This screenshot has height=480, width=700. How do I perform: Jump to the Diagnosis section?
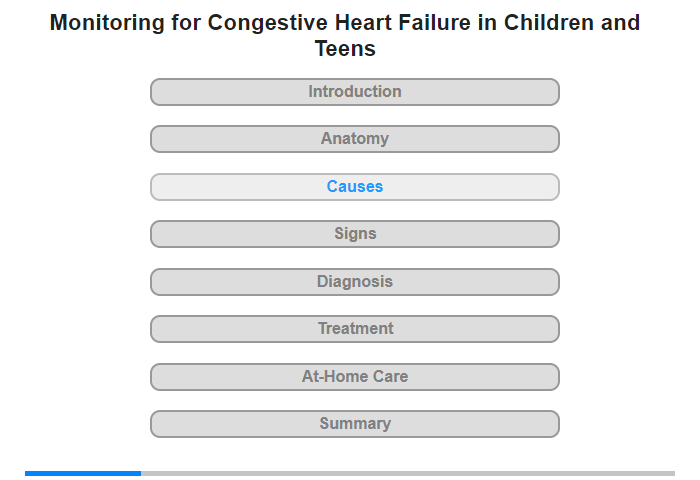tap(354, 282)
